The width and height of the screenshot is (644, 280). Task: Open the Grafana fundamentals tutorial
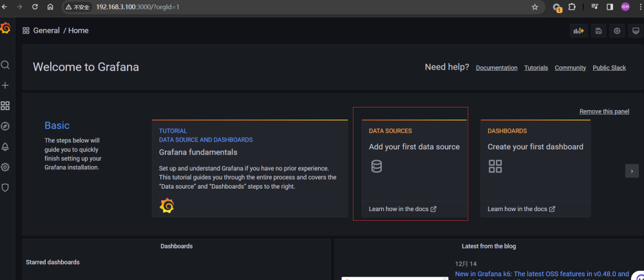(198, 152)
